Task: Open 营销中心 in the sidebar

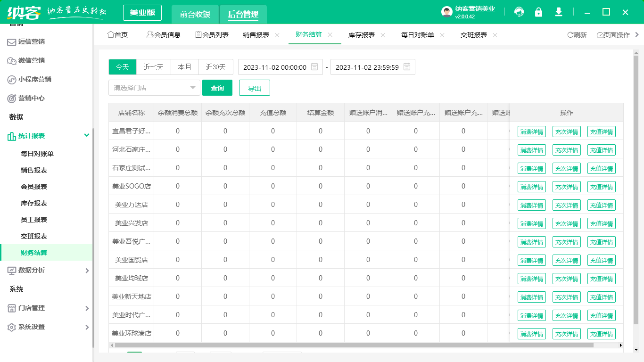Action: [x=32, y=98]
